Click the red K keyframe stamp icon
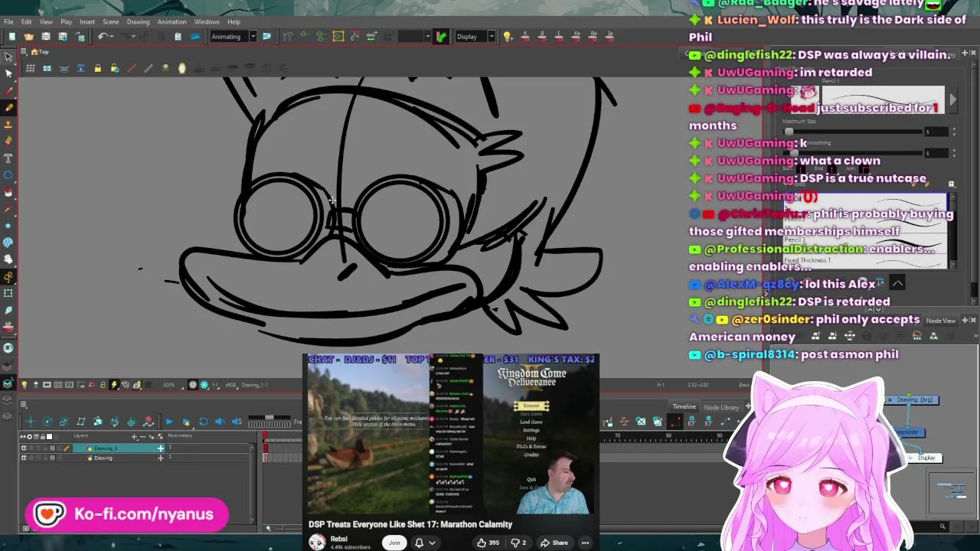This screenshot has width=980, height=551. [525, 37]
